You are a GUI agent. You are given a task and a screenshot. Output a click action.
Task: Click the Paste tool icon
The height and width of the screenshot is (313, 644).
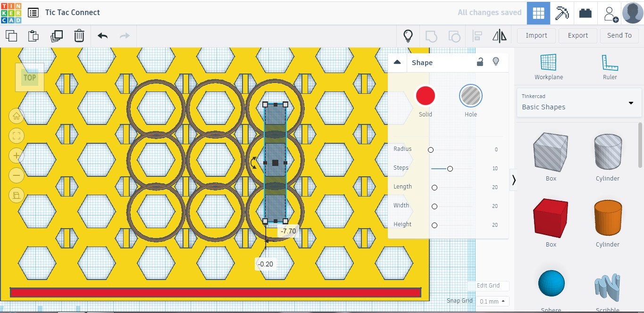point(33,36)
